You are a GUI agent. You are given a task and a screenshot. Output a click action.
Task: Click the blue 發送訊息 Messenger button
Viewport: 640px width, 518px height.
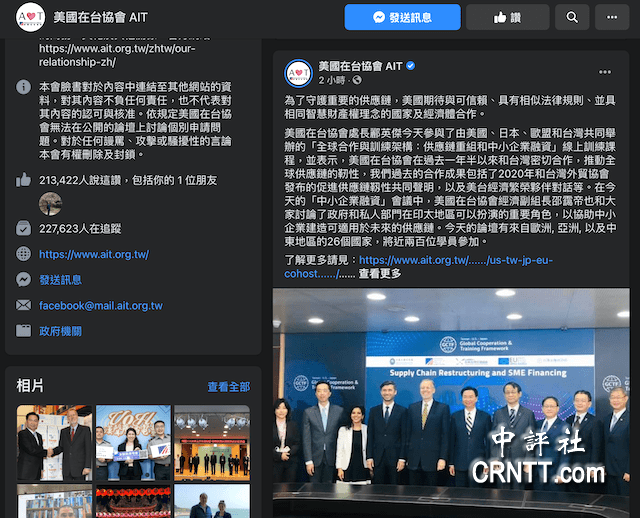pyautogui.click(x=402, y=17)
